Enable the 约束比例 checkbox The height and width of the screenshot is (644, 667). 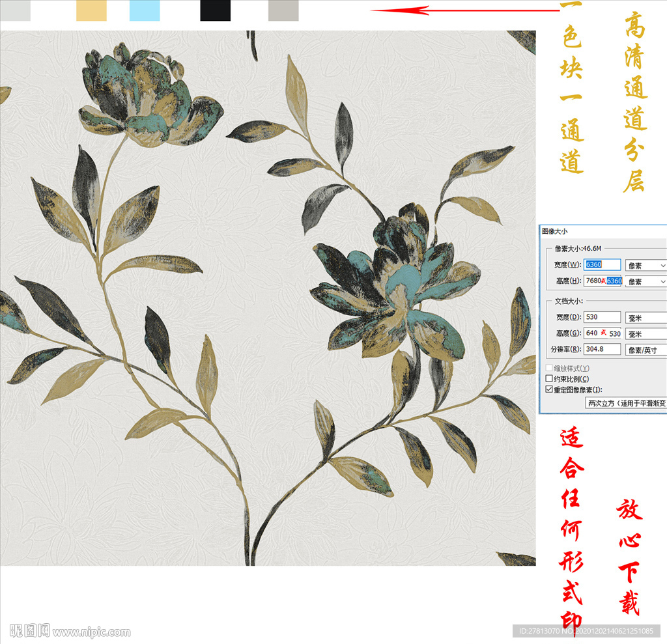coord(548,379)
